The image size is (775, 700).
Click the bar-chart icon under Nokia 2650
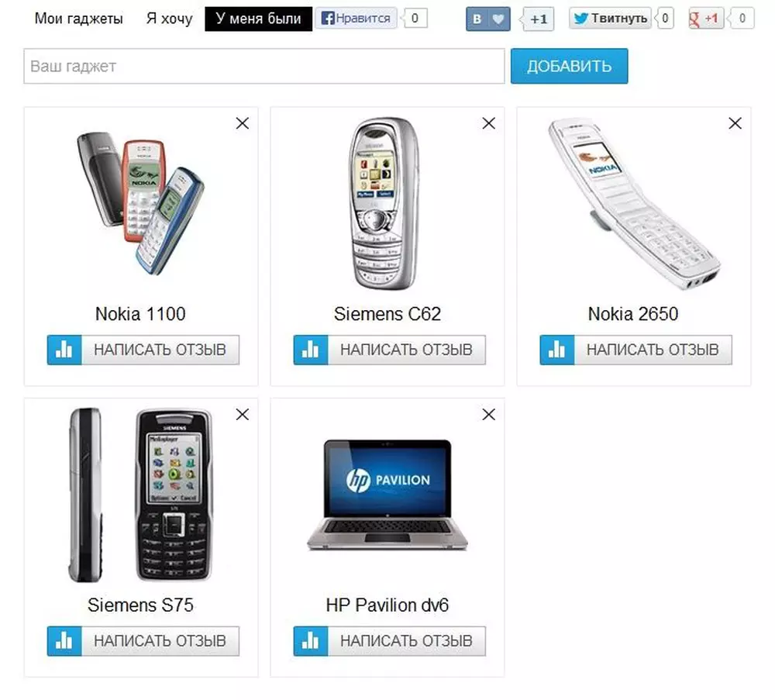click(557, 350)
